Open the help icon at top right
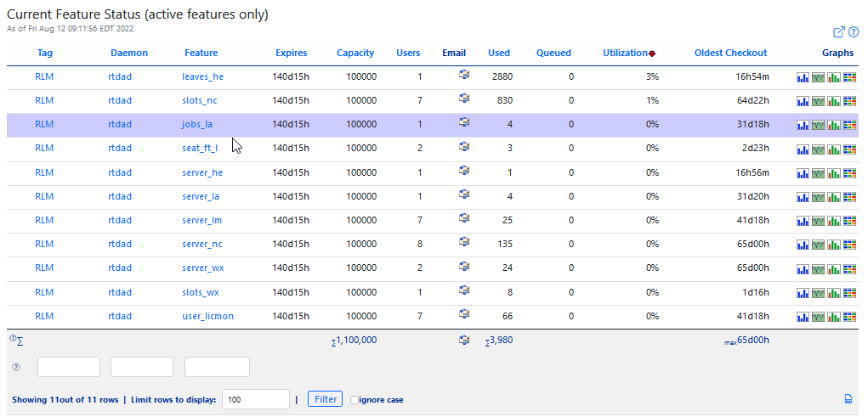Screen dimensions: 868x417 point(853,32)
